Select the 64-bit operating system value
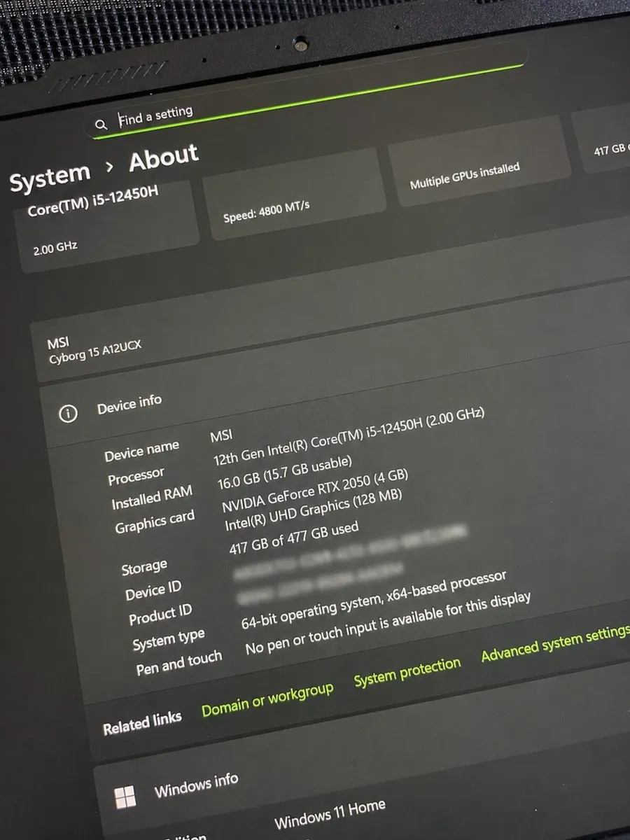 tap(374, 599)
